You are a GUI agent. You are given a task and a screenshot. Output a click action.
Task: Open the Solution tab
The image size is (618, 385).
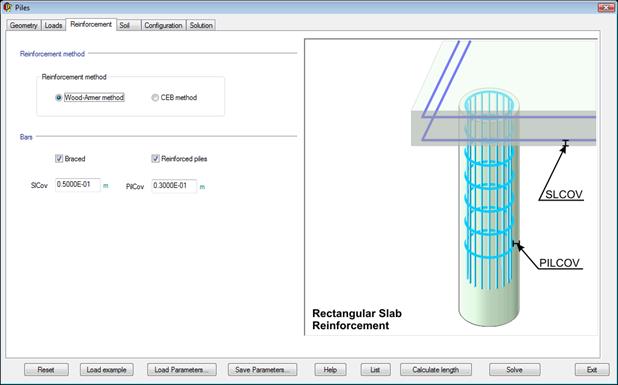[x=201, y=25]
